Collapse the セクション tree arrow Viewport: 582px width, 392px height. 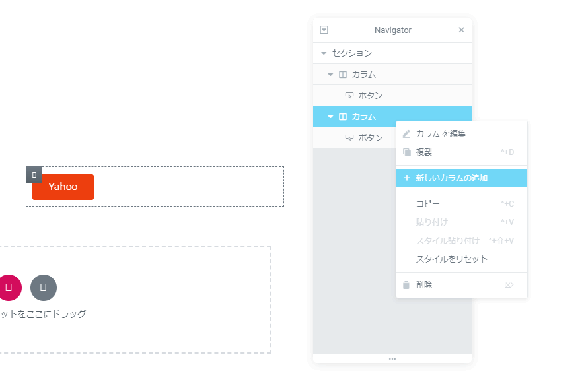(324, 53)
